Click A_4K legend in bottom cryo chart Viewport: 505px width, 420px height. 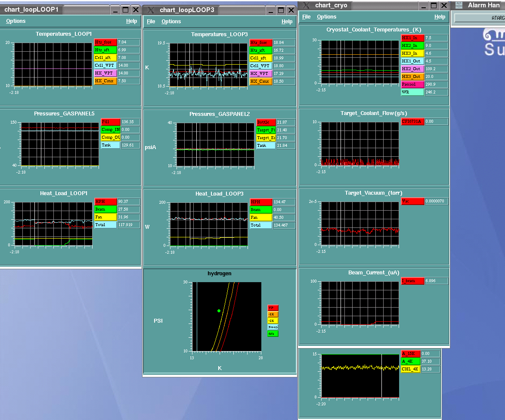[x=411, y=361]
